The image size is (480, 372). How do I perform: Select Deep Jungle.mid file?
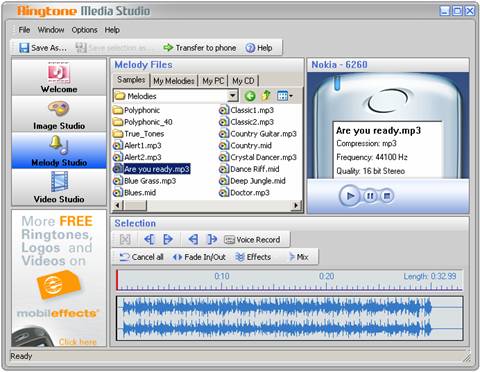click(x=253, y=181)
